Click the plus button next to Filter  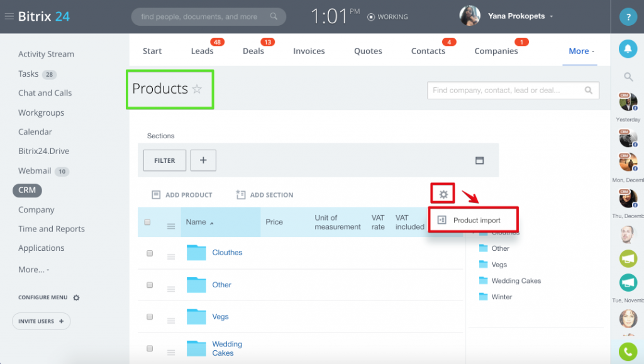203,160
